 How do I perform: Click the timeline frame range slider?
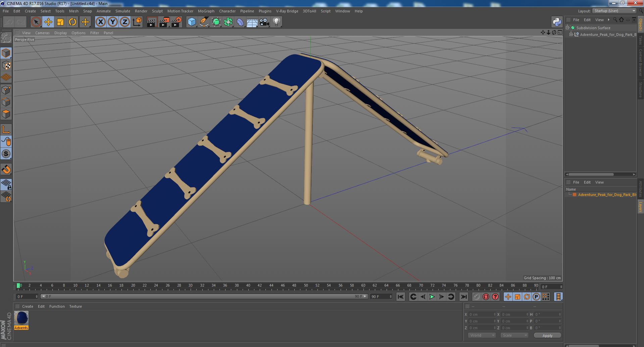(x=204, y=296)
